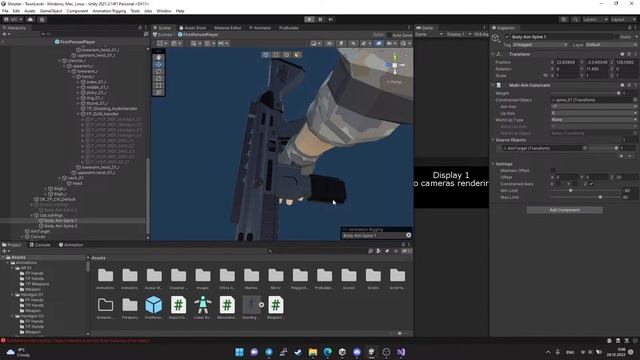Screen dimensions: 640x360
Task: Select the Transform tool in scene toolbar
Action: [159, 92]
